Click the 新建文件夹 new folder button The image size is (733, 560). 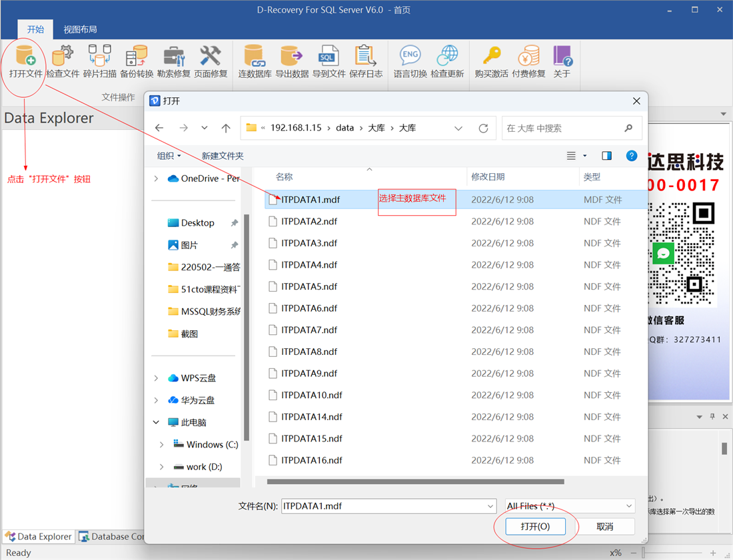pyautogui.click(x=223, y=156)
